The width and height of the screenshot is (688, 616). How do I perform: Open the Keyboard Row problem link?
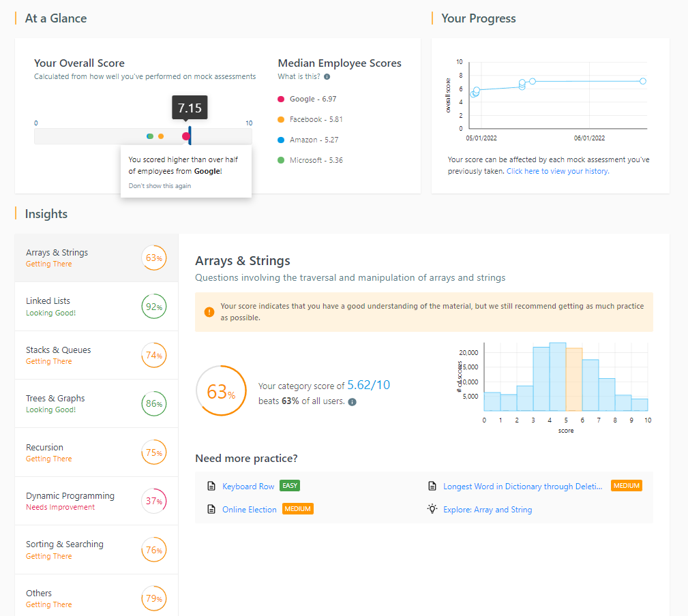tap(248, 487)
